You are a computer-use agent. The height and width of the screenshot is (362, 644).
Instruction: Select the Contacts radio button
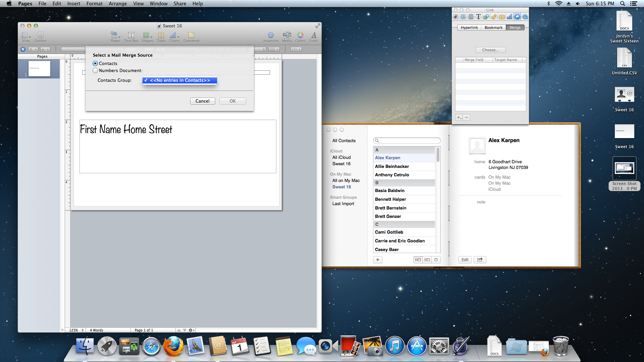coord(95,63)
